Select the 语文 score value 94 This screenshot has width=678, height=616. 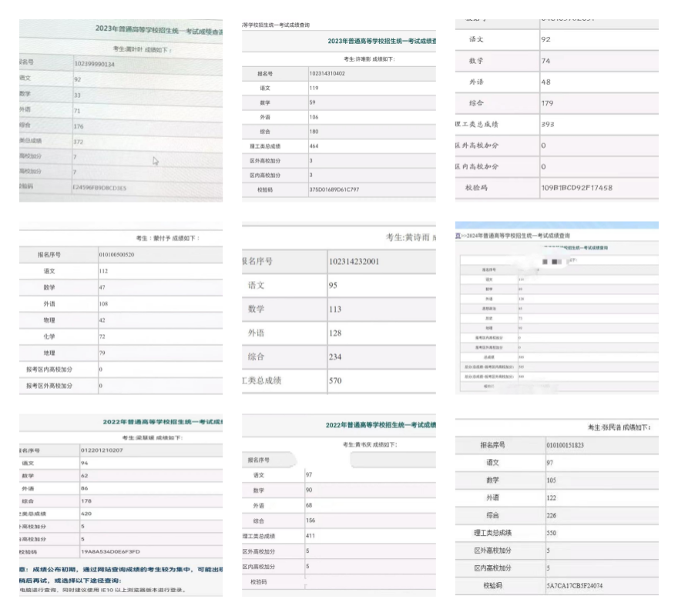coord(84,463)
